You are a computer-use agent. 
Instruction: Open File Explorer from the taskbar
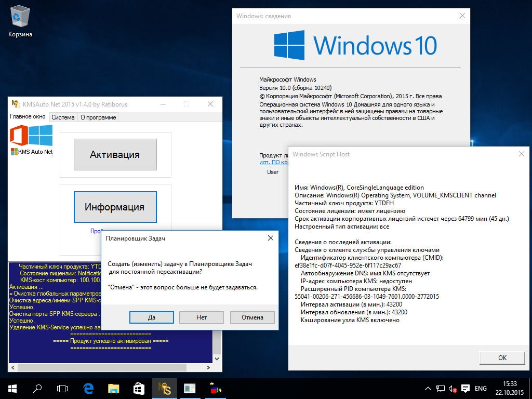[113, 388]
